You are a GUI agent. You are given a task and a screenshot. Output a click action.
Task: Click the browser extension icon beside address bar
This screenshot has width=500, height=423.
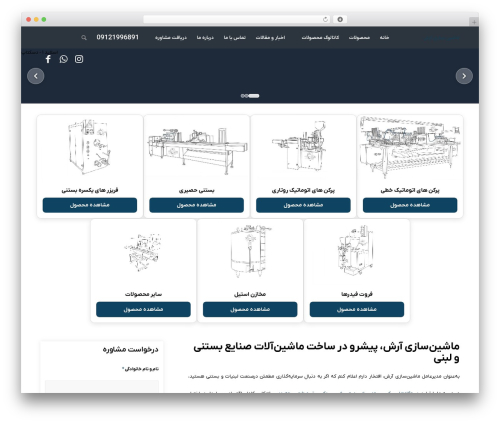point(340,19)
